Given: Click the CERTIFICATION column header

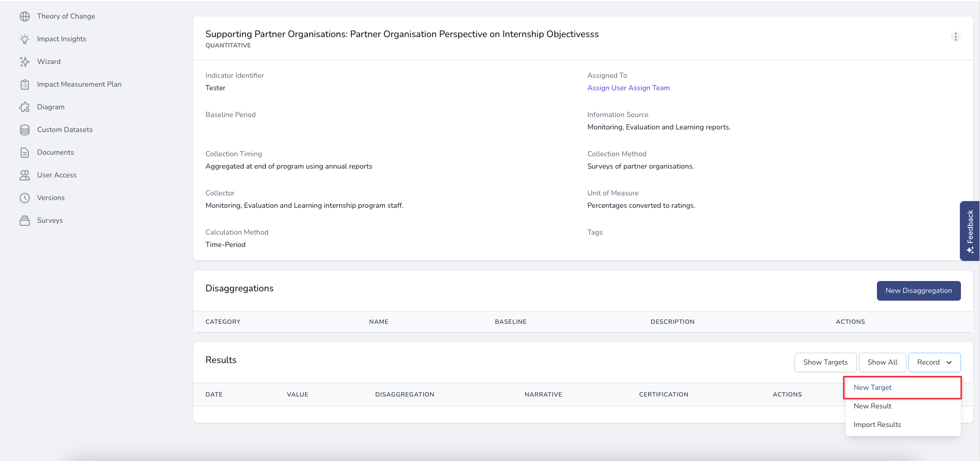Looking at the screenshot, I should tap(664, 394).
